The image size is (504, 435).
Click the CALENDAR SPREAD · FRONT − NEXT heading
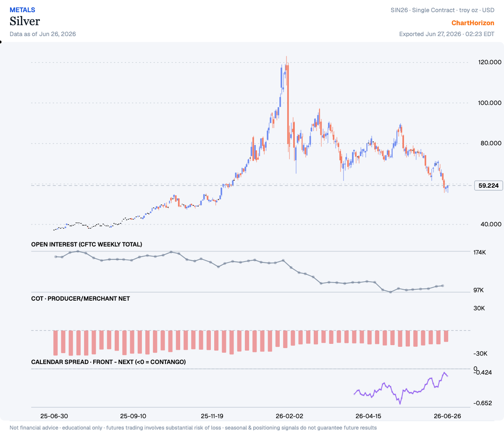(108, 362)
